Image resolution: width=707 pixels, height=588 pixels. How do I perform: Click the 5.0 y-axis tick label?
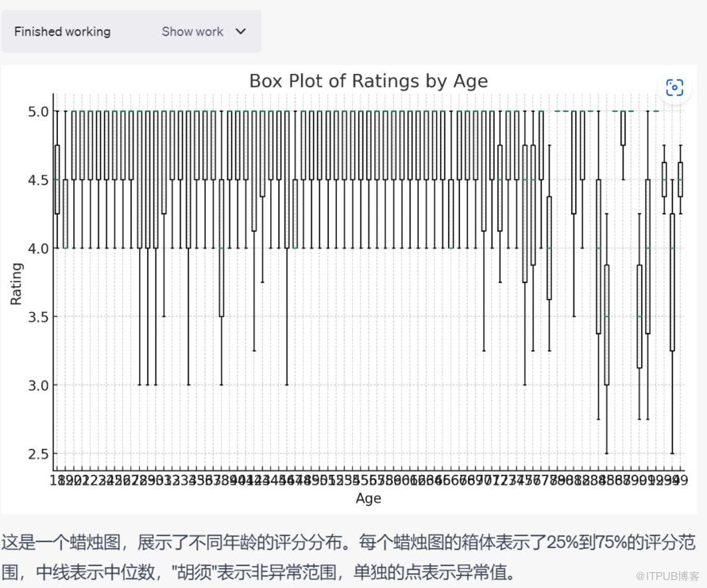[x=38, y=111]
